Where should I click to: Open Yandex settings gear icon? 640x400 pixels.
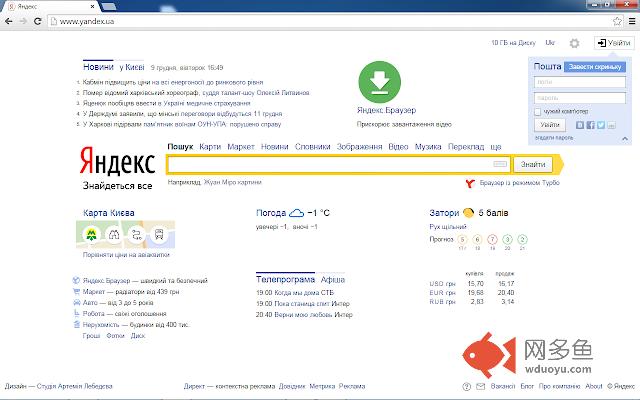click(574, 43)
